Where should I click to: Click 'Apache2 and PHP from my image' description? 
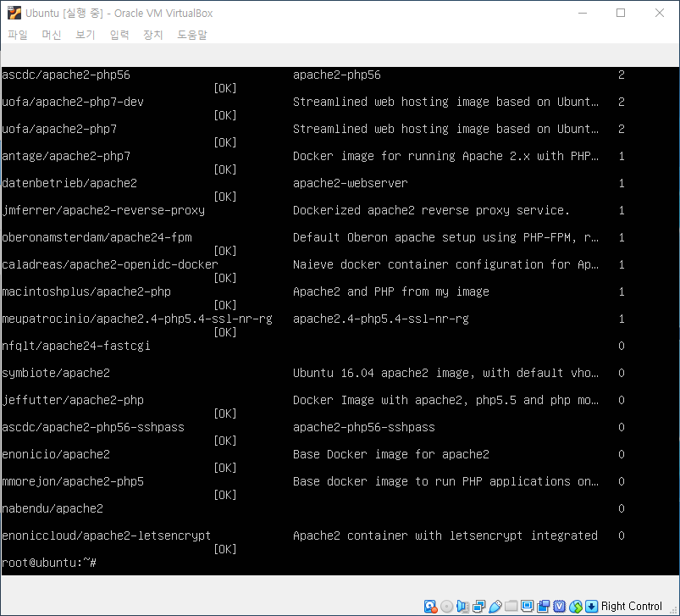[391, 291]
